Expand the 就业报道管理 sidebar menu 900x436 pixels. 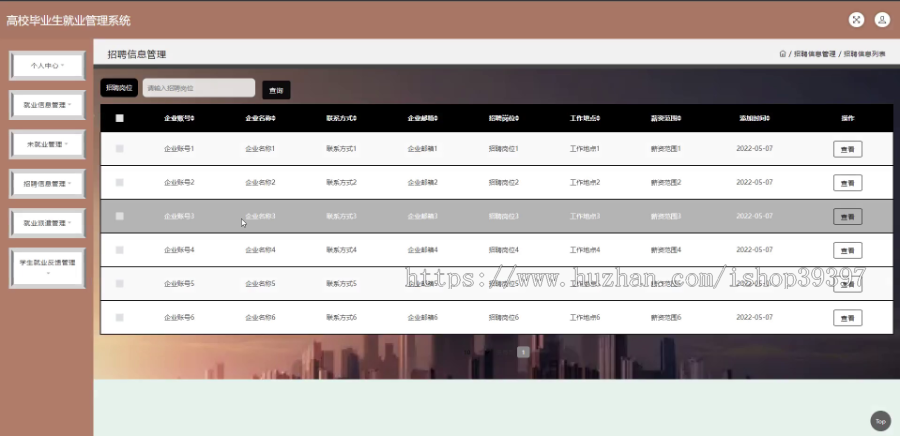(47, 223)
